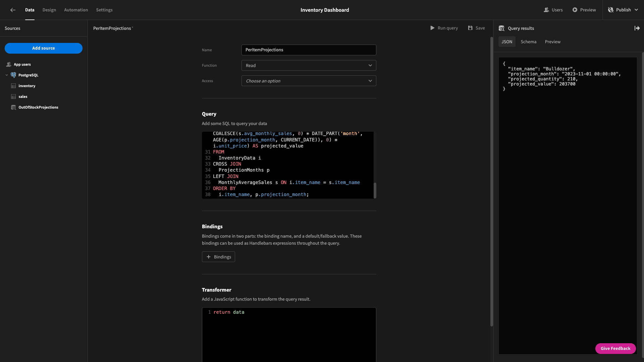Click the Preview play icon
This screenshot has width=644, height=362.
(575, 10)
